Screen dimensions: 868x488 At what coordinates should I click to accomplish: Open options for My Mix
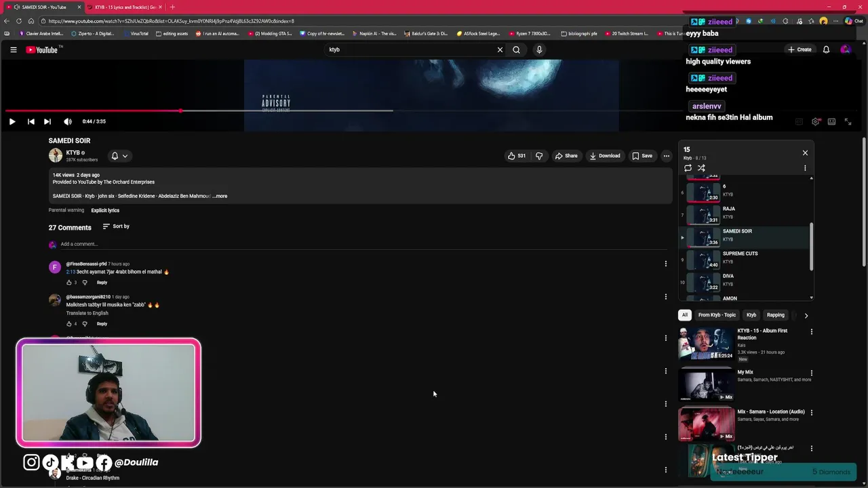click(x=811, y=373)
